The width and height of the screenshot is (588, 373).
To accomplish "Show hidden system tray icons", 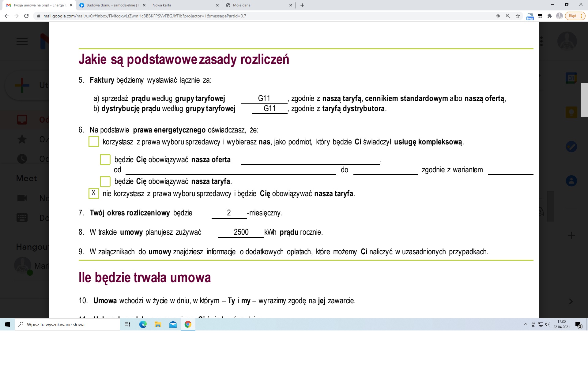I will click(x=526, y=324).
